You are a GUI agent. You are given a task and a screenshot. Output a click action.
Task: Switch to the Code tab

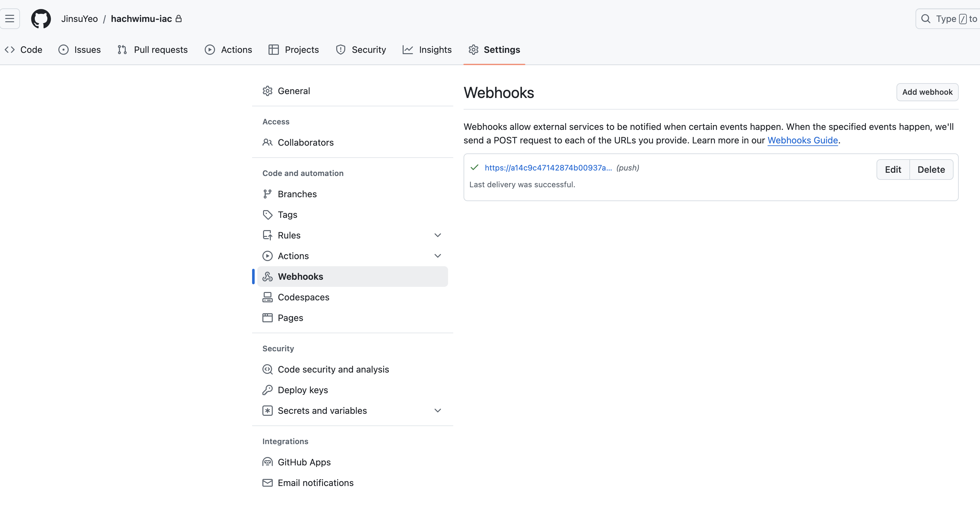24,49
